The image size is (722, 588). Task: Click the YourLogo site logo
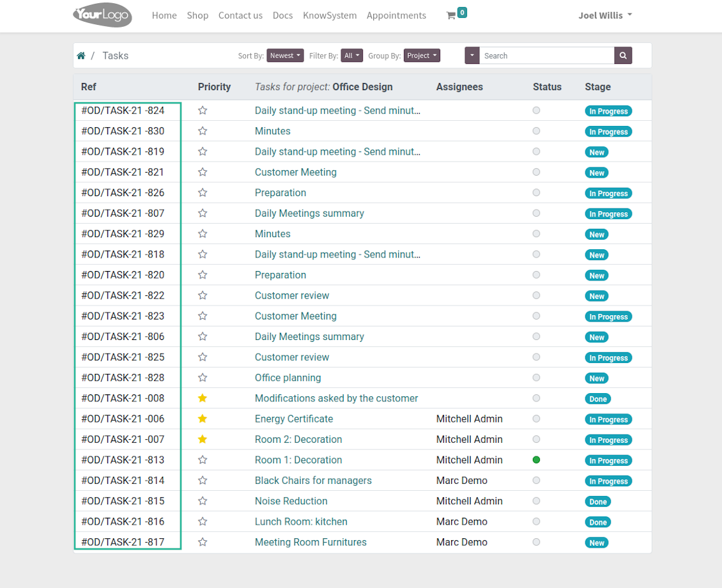click(102, 15)
